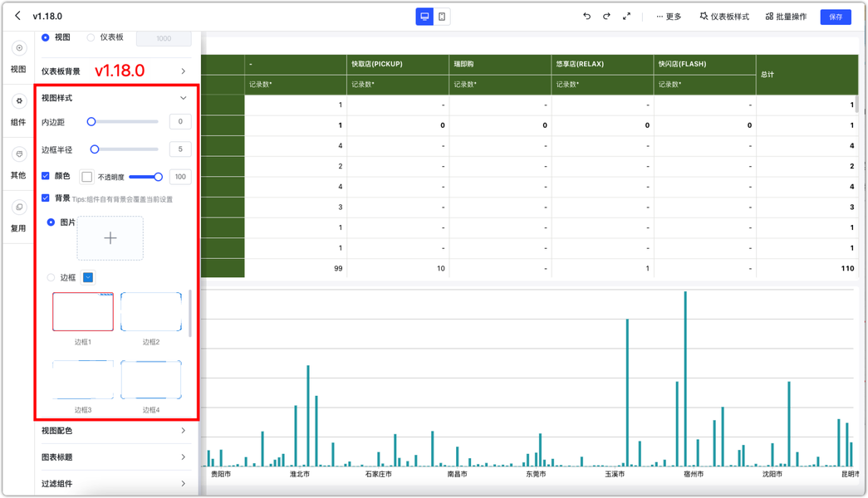Click the value 99 table cell

tap(296, 268)
